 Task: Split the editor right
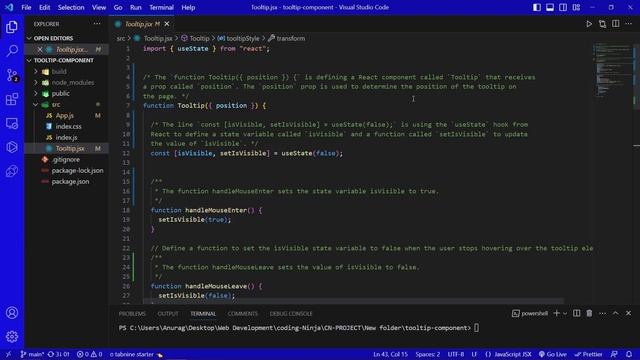616,24
